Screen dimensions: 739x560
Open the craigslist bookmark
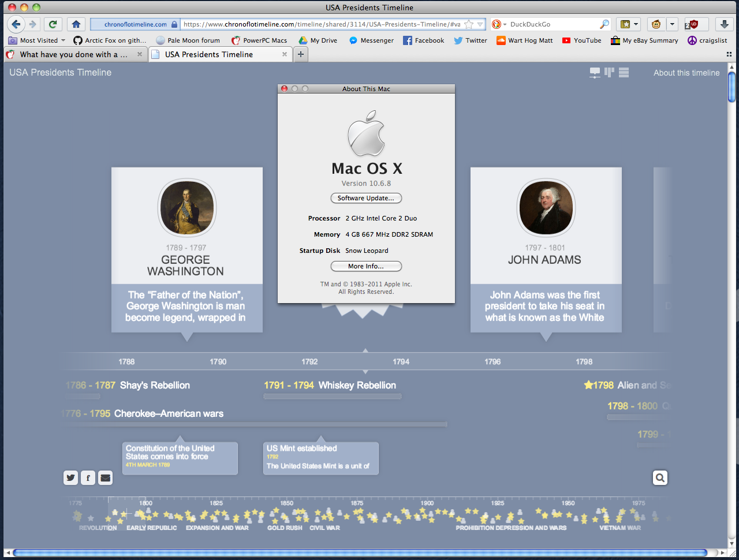click(x=707, y=40)
